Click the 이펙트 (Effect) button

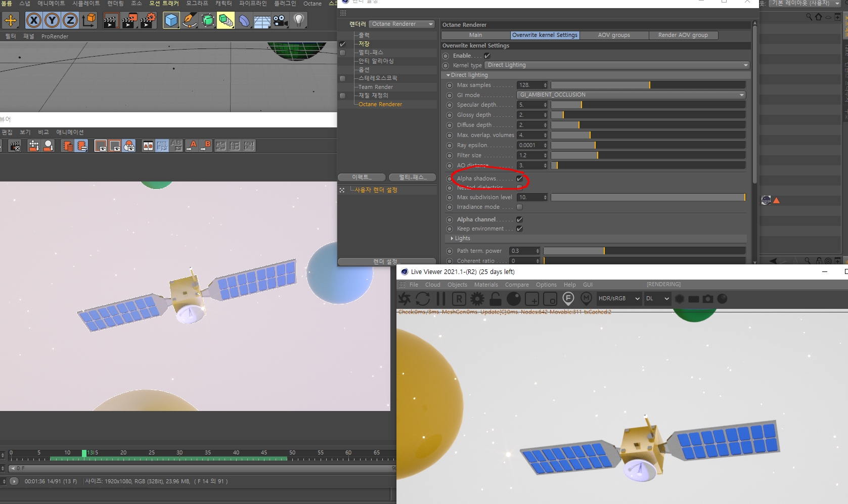tap(362, 177)
